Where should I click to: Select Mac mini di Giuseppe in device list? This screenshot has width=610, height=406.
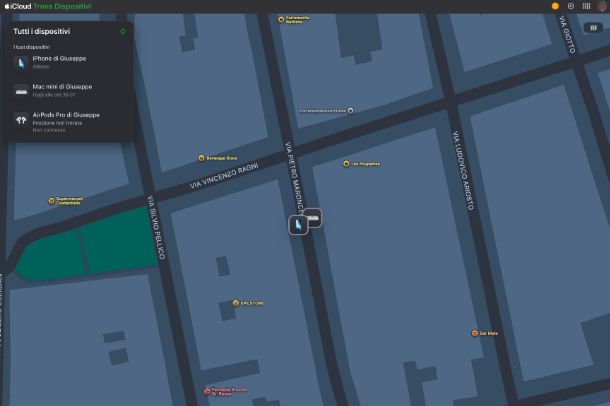pyautogui.click(x=70, y=90)
